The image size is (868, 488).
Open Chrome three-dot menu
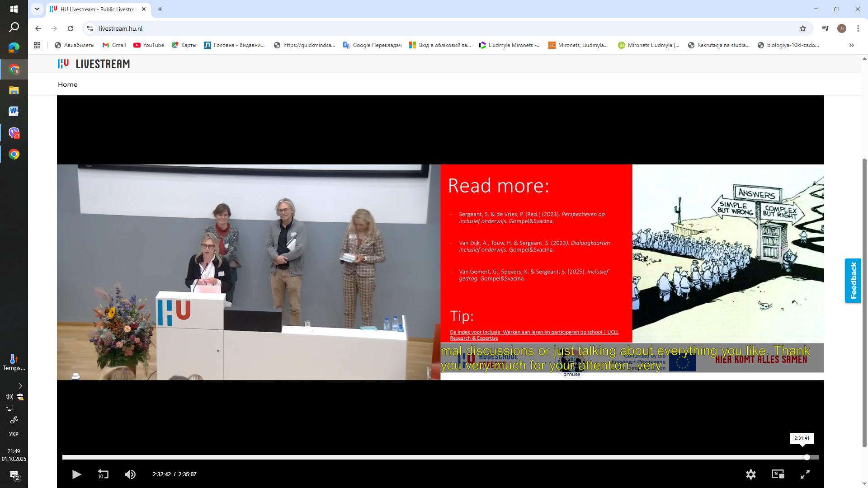(x=858, y=28)
